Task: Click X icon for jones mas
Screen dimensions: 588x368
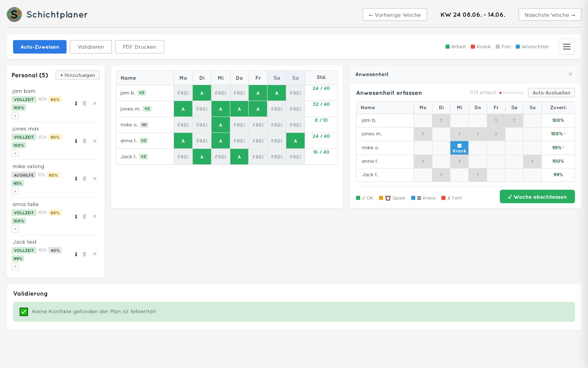Action: (x=95, y=141)
